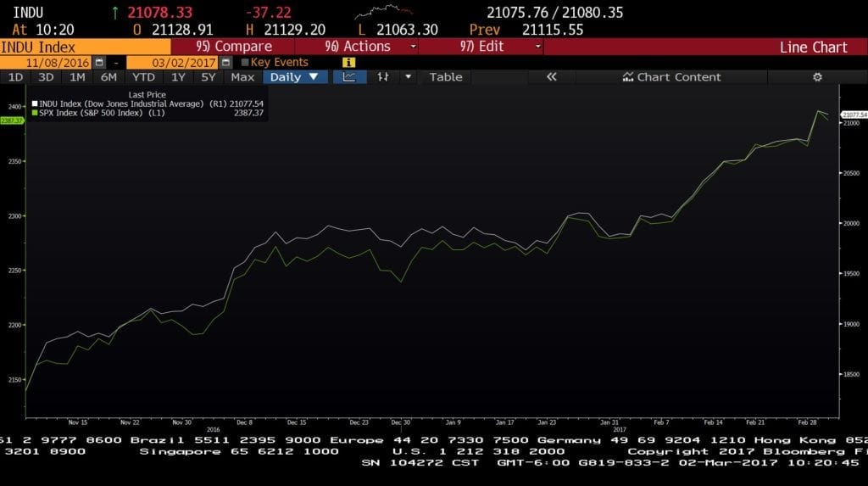Open the start date calendar picker icon
The height and width of the screenshot is (486, 868).
pyautogui.click(x=99, y=62)
